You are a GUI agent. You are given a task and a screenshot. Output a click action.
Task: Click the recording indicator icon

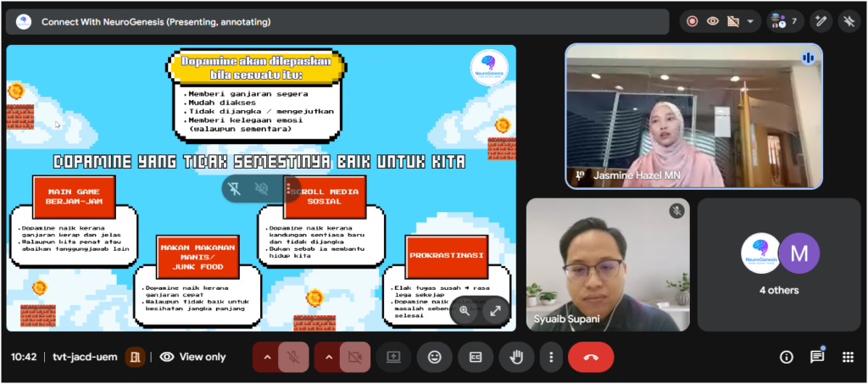pyautogui.click(x=693, y=21)
